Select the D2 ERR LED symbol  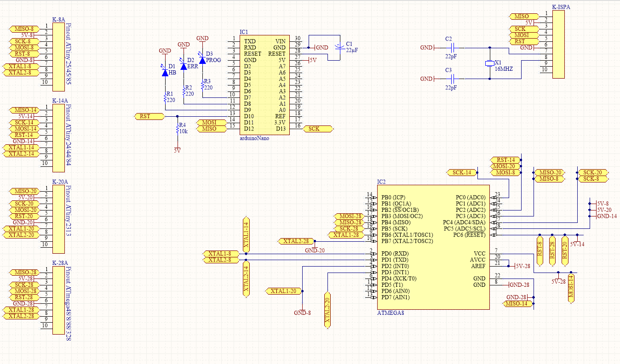pyautogui.click(x=184, y=66)
